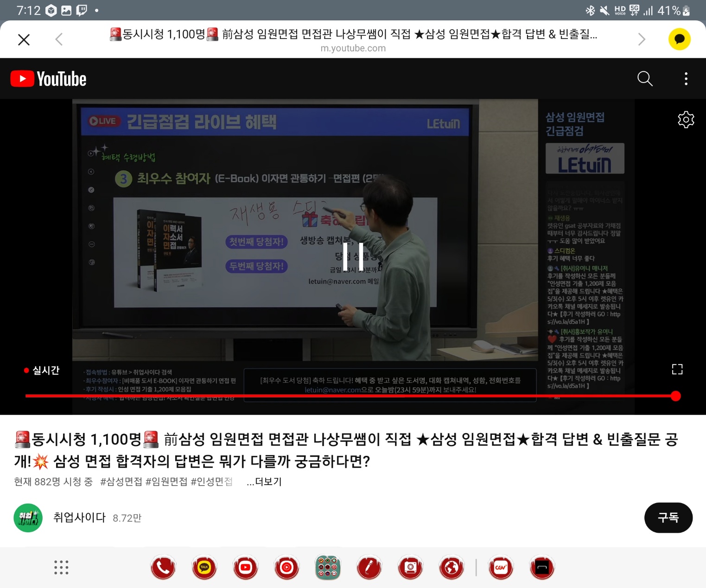Open the app drawer grid
The image size is (706, 588).
(x=61, y=568)
